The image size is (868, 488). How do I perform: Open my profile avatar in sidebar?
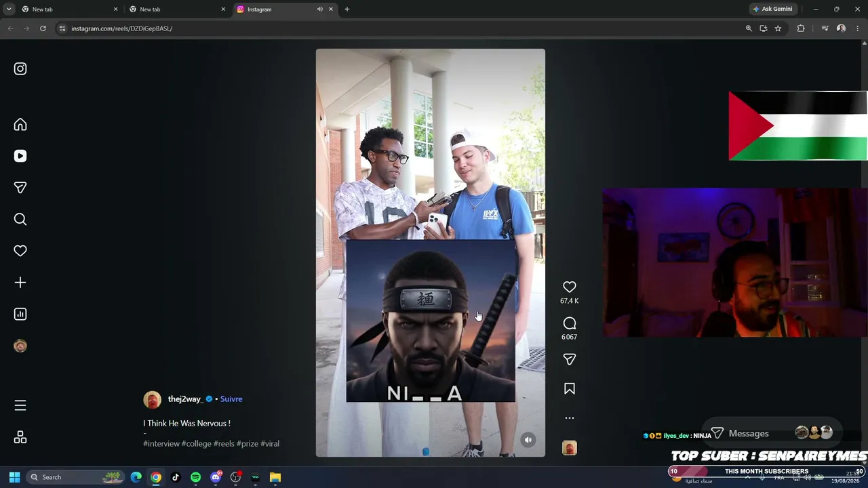pyautogui.click(x=20, y=346)
